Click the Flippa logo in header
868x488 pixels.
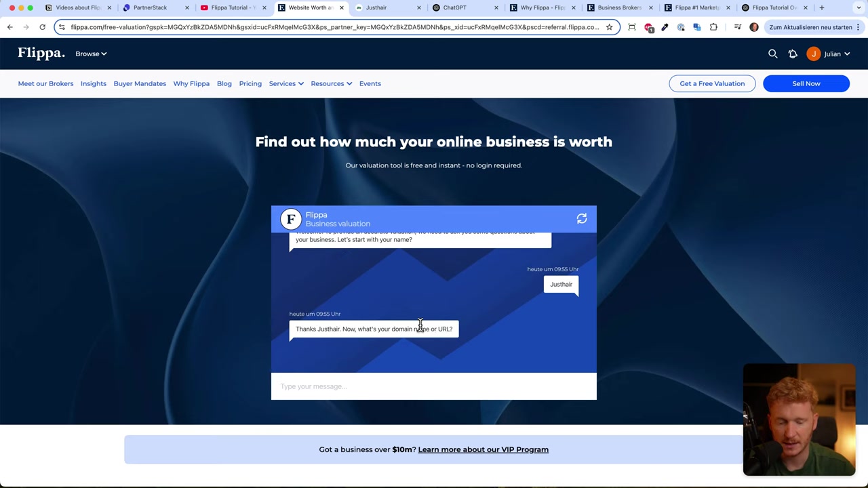(x=41, y=54)
